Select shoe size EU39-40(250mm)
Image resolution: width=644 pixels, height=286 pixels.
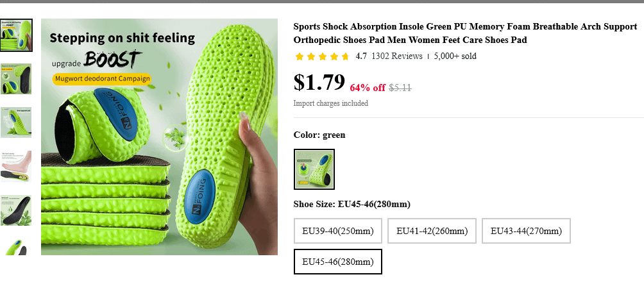[x=338, y=231]
